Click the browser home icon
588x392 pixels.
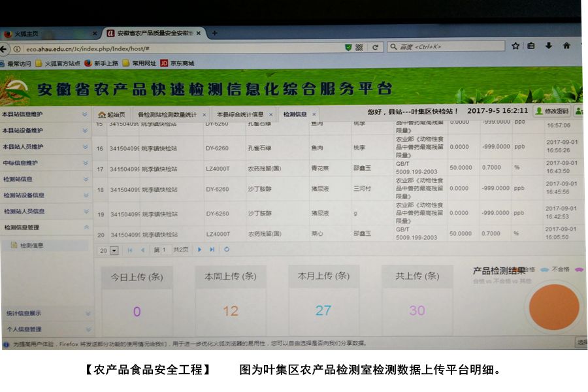[x=566, y=46]
